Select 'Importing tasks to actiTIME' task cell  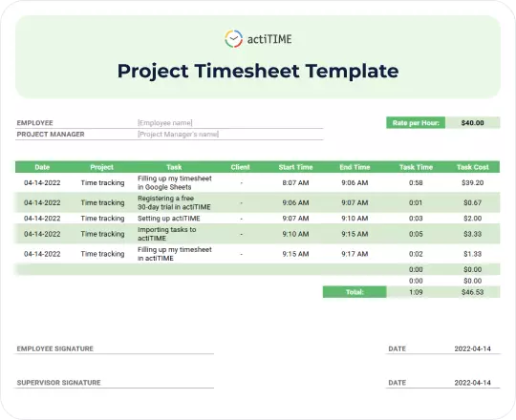click(166, 234)
